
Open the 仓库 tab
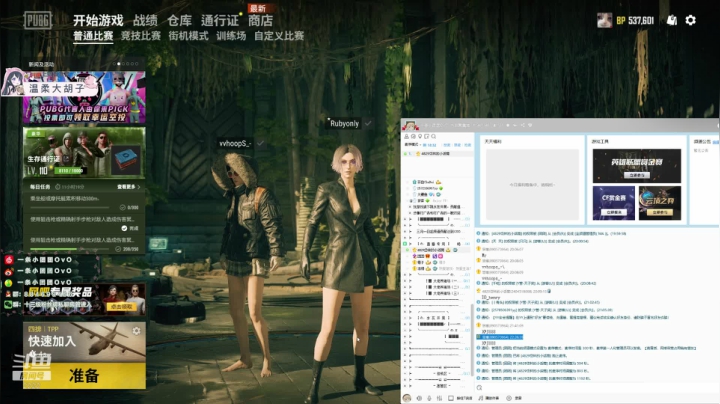[x=179, y=20]
